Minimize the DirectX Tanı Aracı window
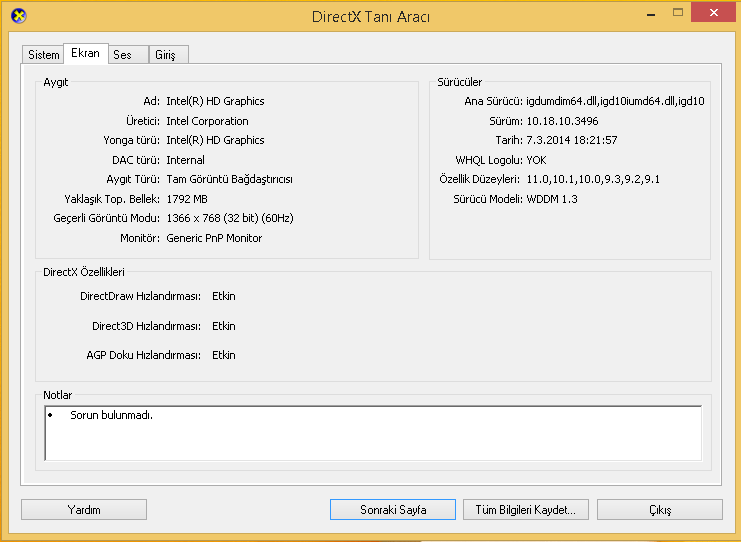741x542 pixels. coord(651,14)
